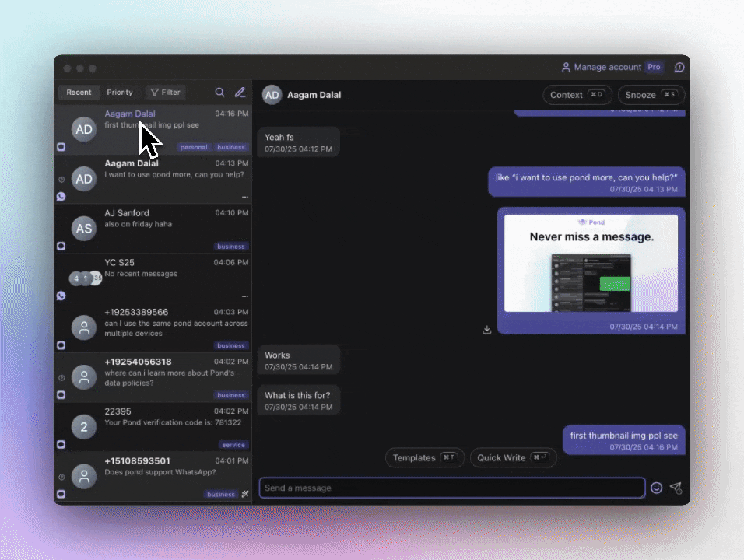Click the WhatsApp icon on YC S25 row
744x560 pixels.
point(61,296)
